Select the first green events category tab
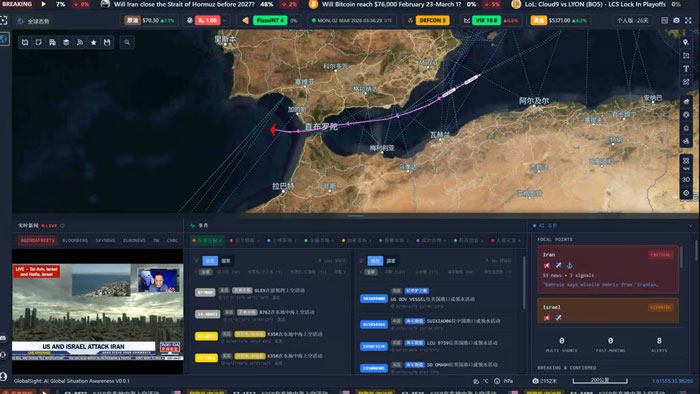Screen dimensions: 700x394 [x=208, y=241]
